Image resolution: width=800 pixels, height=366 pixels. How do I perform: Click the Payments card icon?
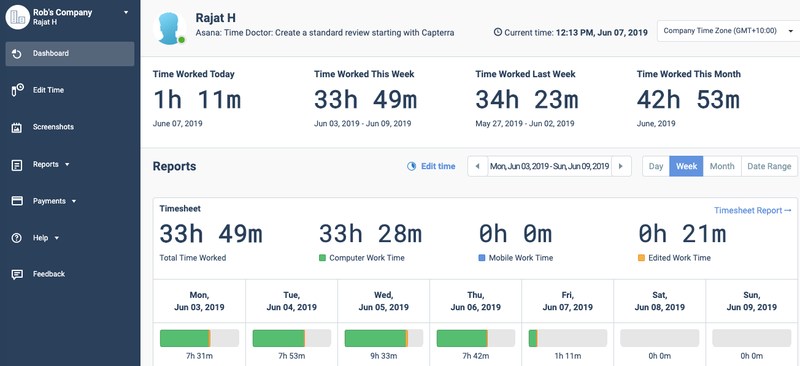click(17, 201)
